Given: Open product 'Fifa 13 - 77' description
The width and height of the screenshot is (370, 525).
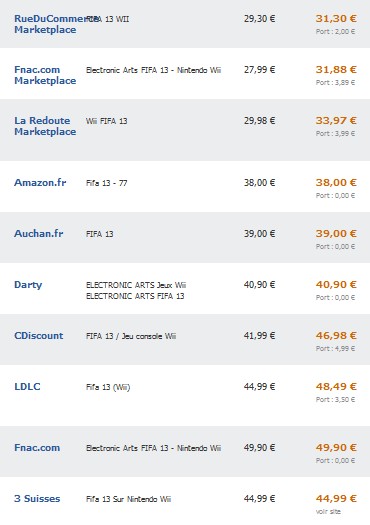Looking at the screenshot, I should click(x=106, y=183).
